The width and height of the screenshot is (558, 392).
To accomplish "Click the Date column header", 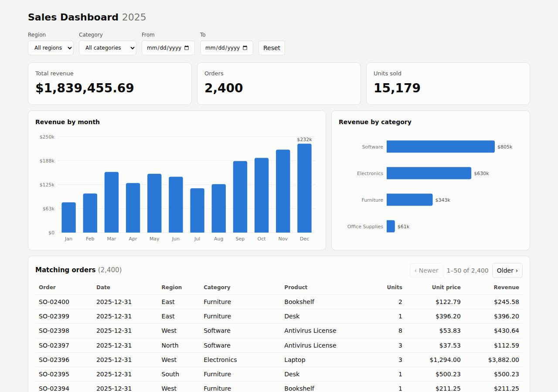I will (103, 287).
